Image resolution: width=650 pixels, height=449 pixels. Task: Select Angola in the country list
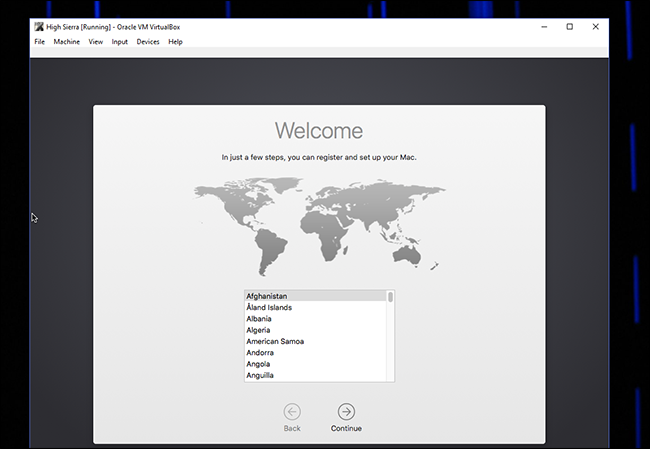[x=315, y=364]
